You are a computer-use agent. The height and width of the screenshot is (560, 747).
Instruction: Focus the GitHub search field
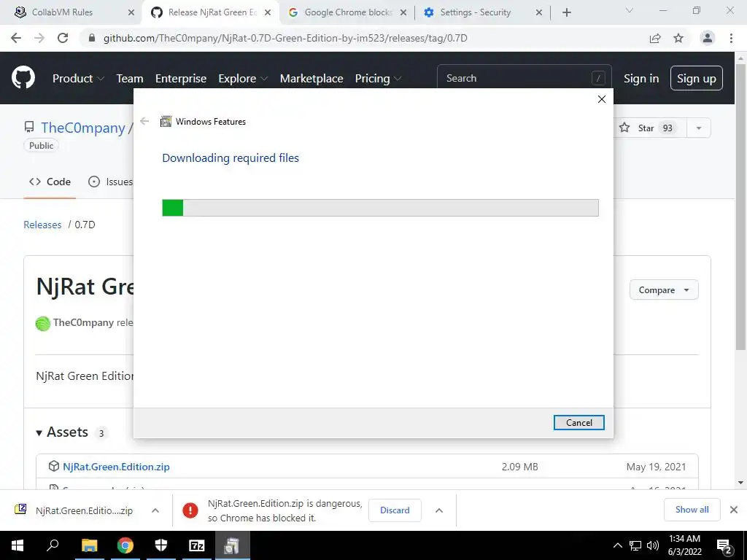coord(524,78)
